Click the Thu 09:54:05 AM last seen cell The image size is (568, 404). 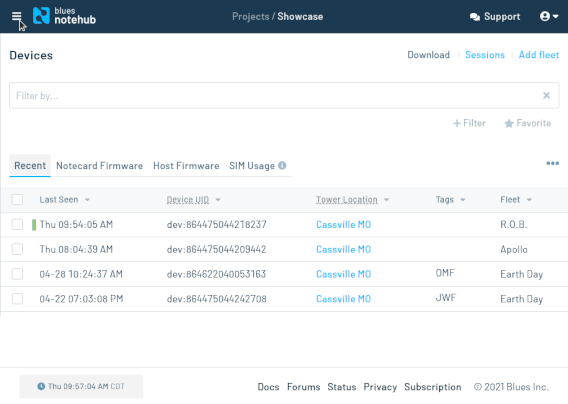(76, 225)
